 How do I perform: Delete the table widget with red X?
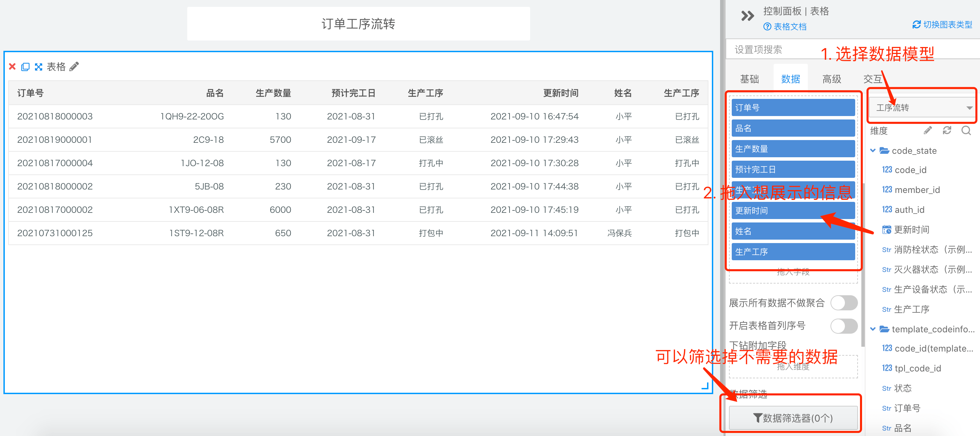[x=12, y=67]
